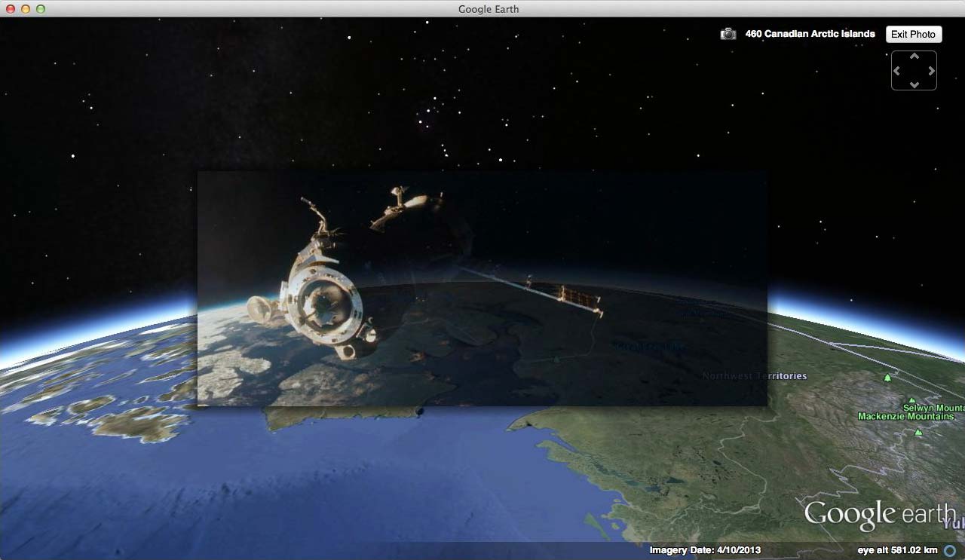Click the space station photo overlay
The width and height of the screenshot is (965, 560).
click(482, 288)
